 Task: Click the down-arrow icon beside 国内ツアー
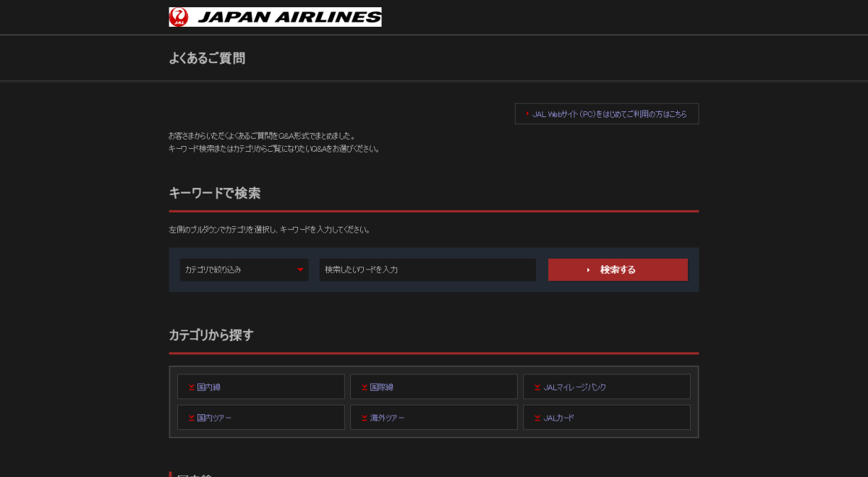[x=192, y=418]
